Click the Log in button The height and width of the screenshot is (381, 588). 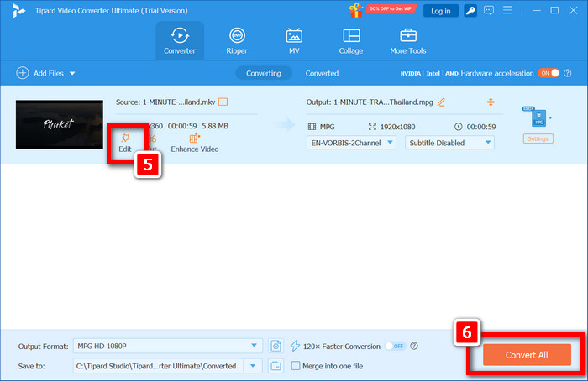point(441,11)
